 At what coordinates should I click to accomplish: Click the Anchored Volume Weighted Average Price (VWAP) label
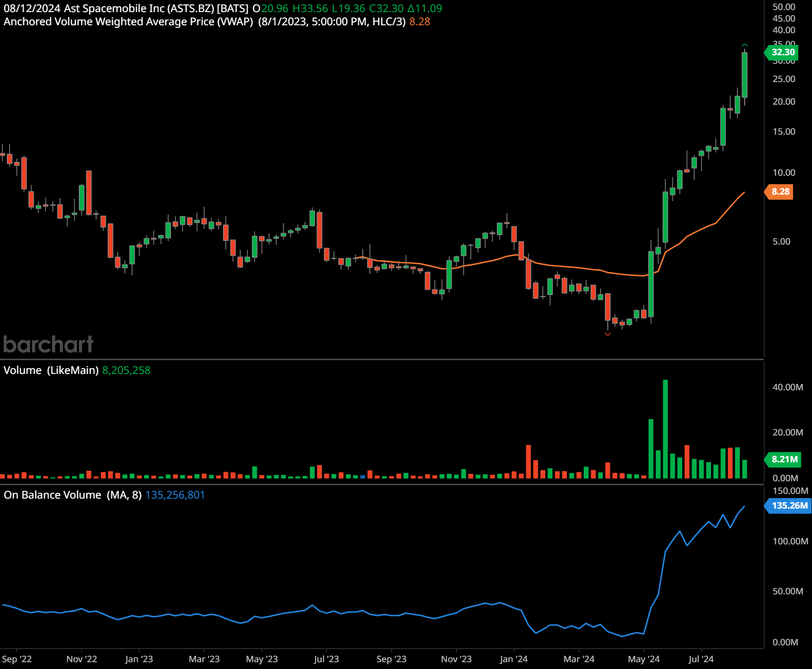128,22
